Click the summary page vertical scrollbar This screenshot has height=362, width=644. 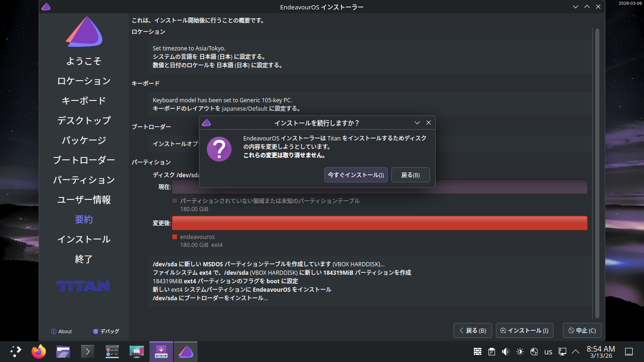pos(597,173)
